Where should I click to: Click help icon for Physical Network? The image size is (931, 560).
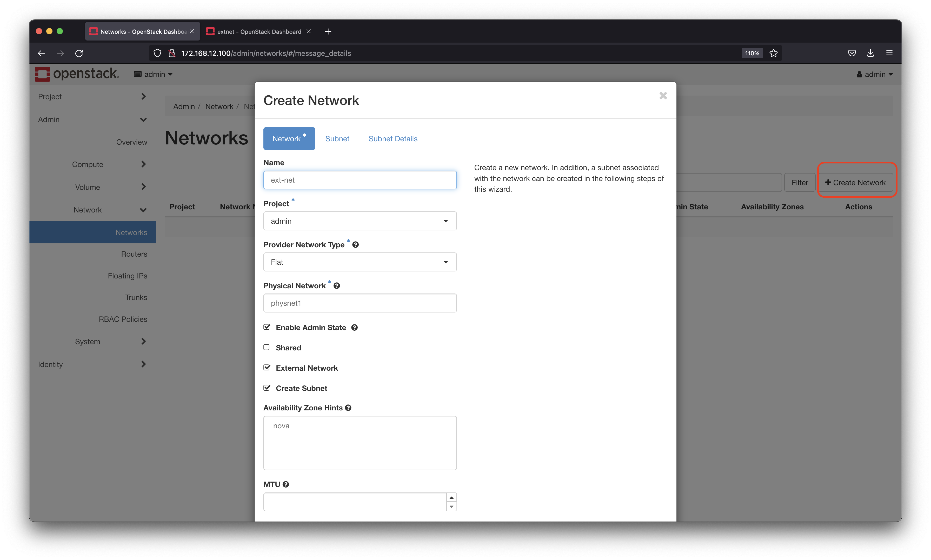(337, 286)
